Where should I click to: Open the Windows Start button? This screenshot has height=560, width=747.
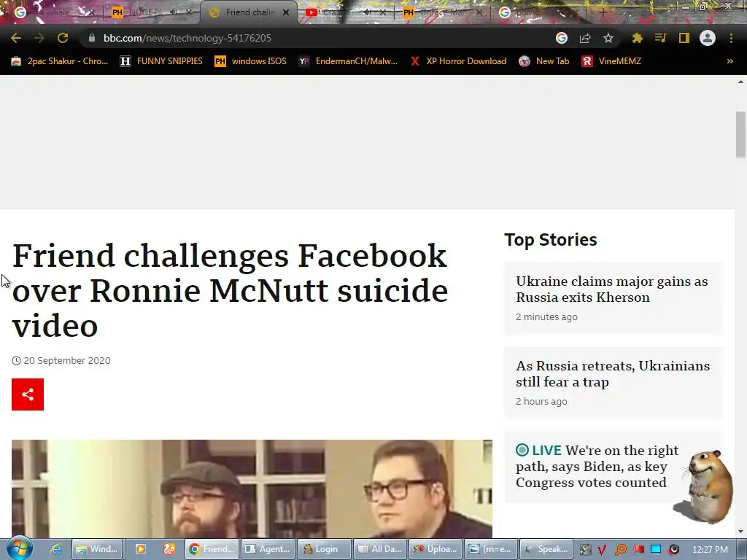click(x=19, y=548)
